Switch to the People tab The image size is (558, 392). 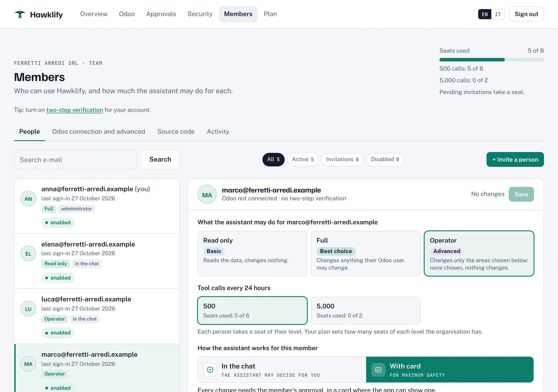pyautogui.click(x=30, y=132)
